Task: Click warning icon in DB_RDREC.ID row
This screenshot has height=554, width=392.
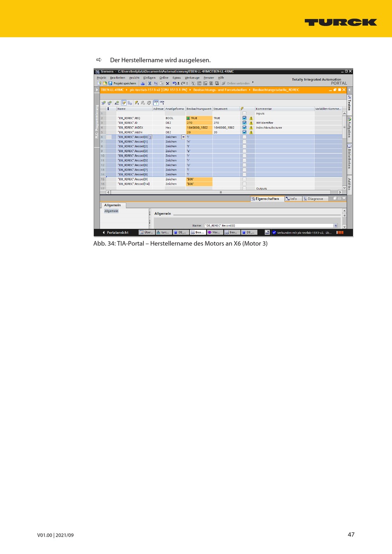Action: [x=251, y=123]
